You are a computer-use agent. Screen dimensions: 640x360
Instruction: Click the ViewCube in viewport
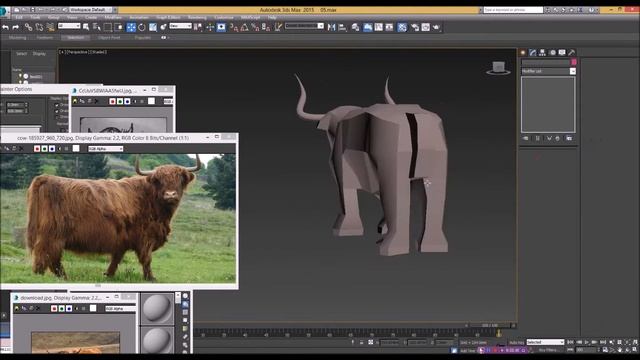click(498, 68)
